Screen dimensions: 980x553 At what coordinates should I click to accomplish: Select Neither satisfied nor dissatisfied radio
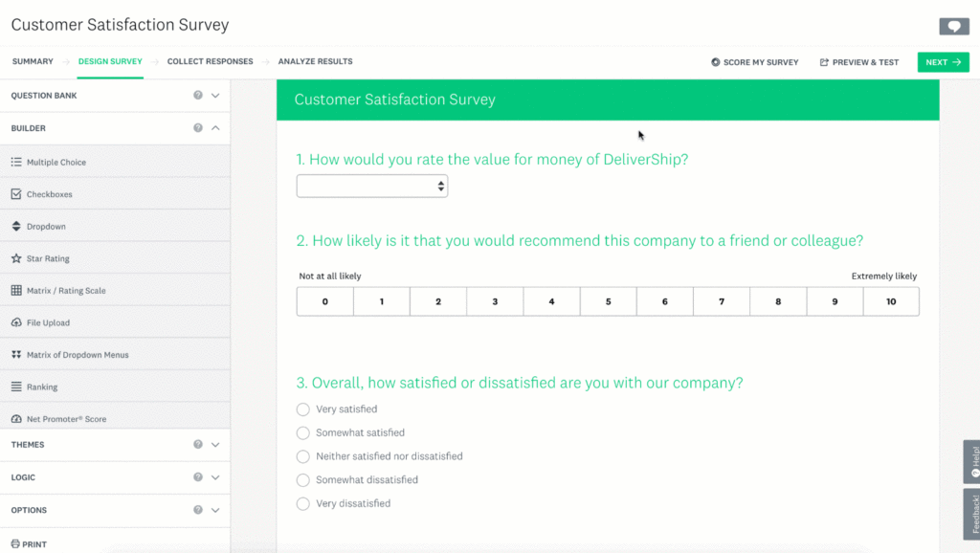click(303, 456)
